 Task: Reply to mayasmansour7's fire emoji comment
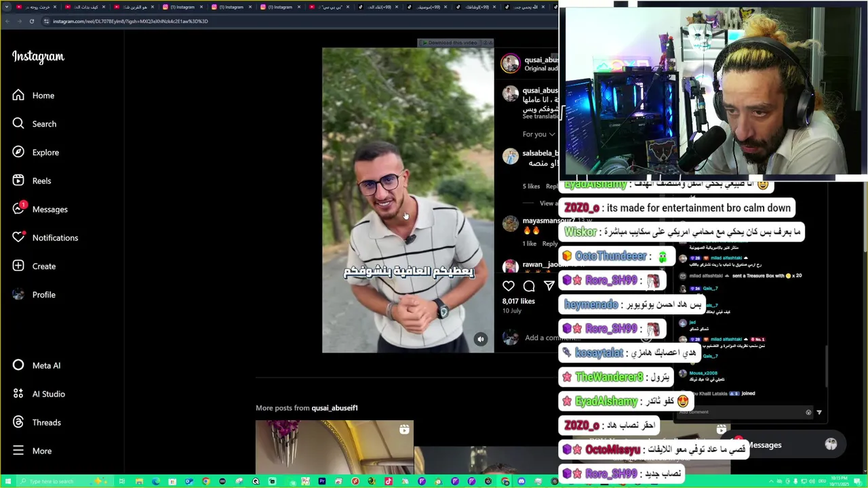(551, 244)
